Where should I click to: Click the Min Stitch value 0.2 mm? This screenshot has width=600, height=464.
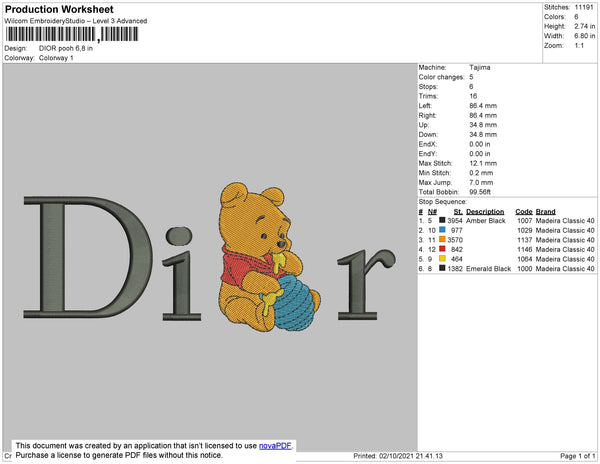[481, 173]
